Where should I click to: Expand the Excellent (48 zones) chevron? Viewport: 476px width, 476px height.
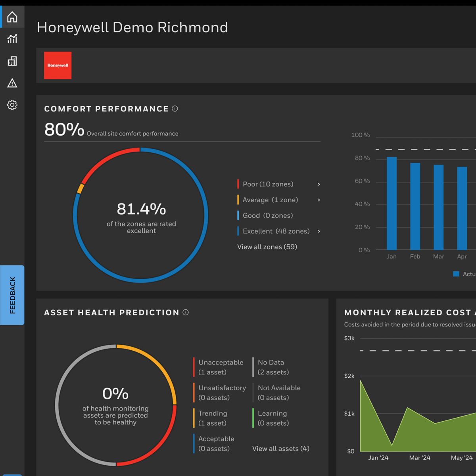pyautogui.click(x=319, y=231)
